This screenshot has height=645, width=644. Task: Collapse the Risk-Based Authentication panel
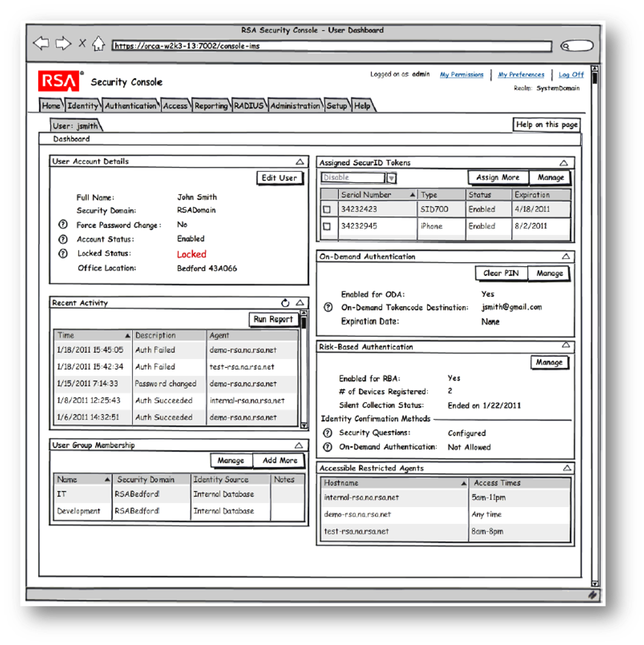566,345
